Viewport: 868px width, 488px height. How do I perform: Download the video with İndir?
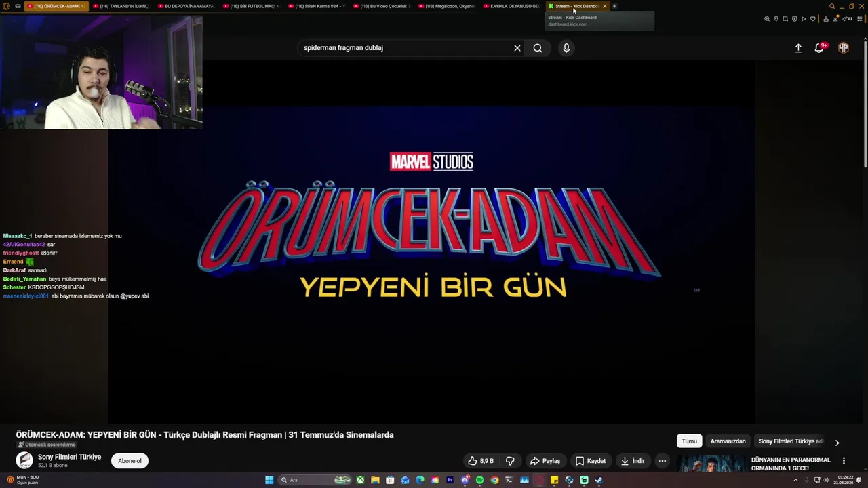(x=633, y=461)
